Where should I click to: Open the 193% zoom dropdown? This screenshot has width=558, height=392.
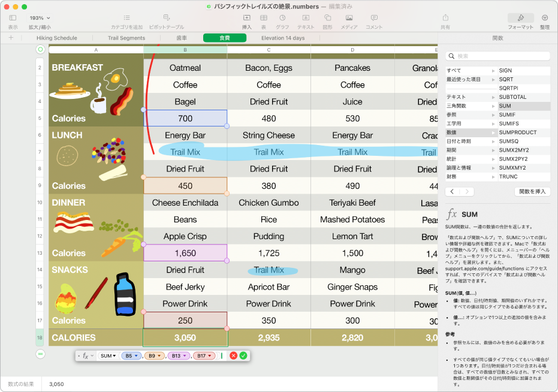click(x=40, y=19)
